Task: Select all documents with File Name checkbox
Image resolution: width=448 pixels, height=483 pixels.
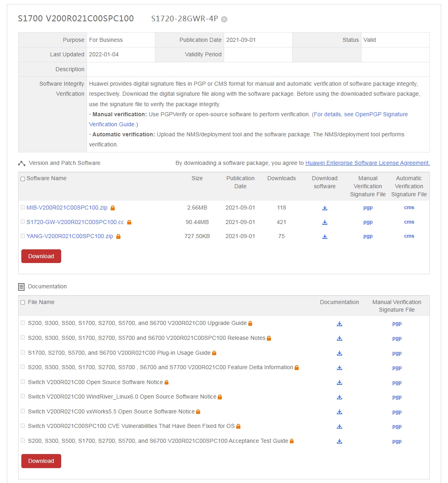Action: 23,302
